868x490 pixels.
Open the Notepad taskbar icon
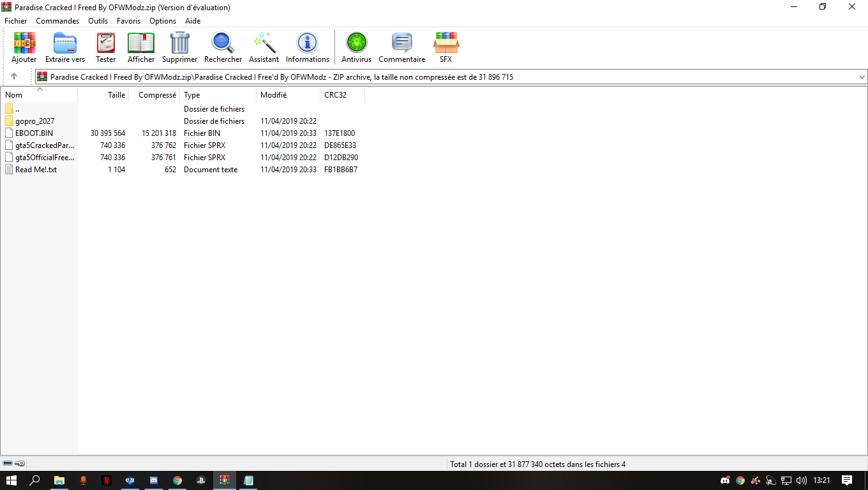(x=248, y=480)
